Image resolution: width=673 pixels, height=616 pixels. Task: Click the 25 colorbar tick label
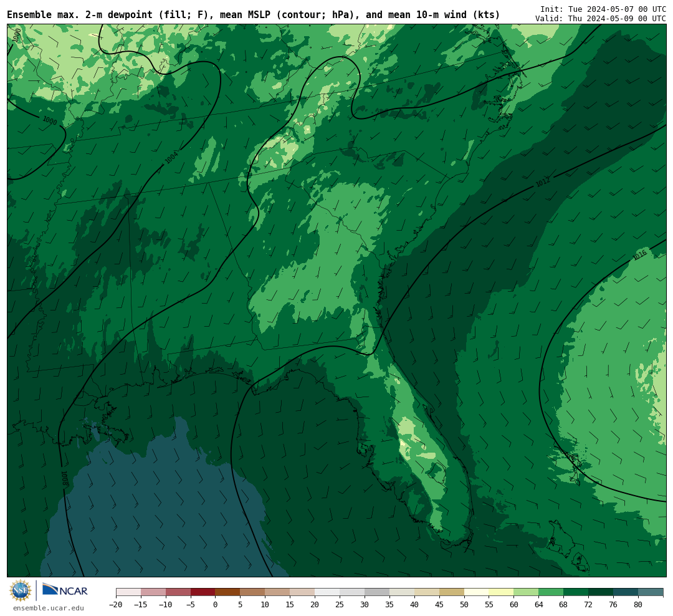(340, 605)
